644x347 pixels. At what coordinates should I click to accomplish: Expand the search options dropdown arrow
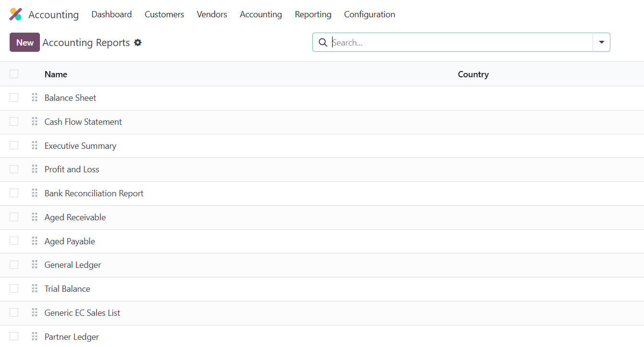coord(602,42)
